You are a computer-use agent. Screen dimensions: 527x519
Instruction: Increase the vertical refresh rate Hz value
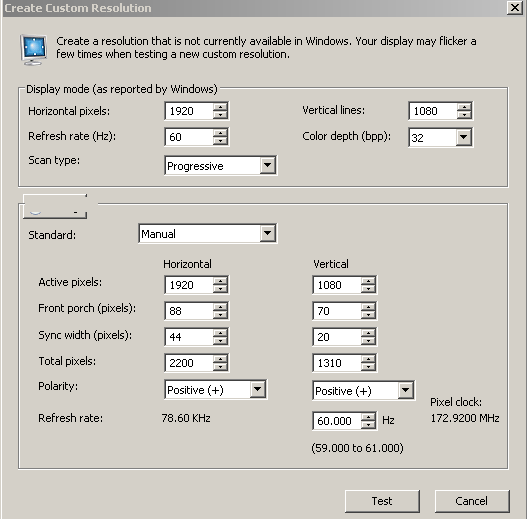coord(368,417)
